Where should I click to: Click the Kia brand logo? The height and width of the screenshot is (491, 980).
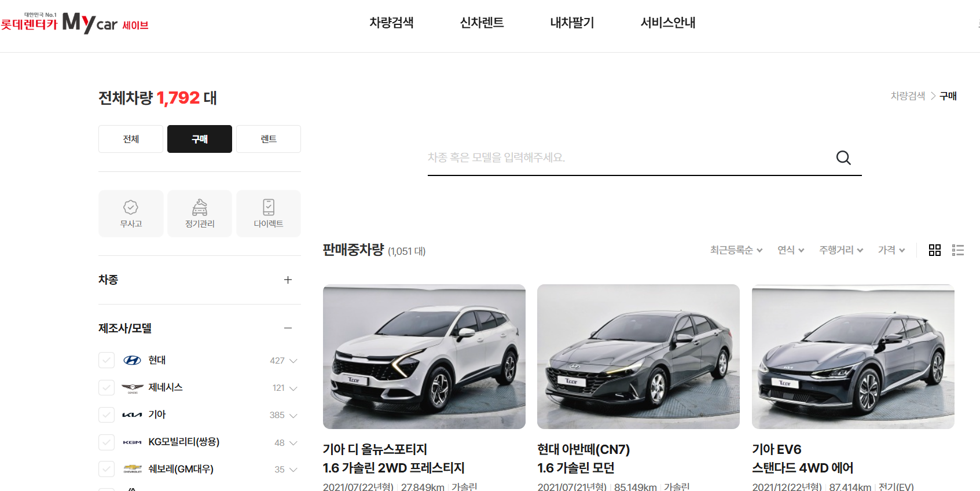coord(133,415)
